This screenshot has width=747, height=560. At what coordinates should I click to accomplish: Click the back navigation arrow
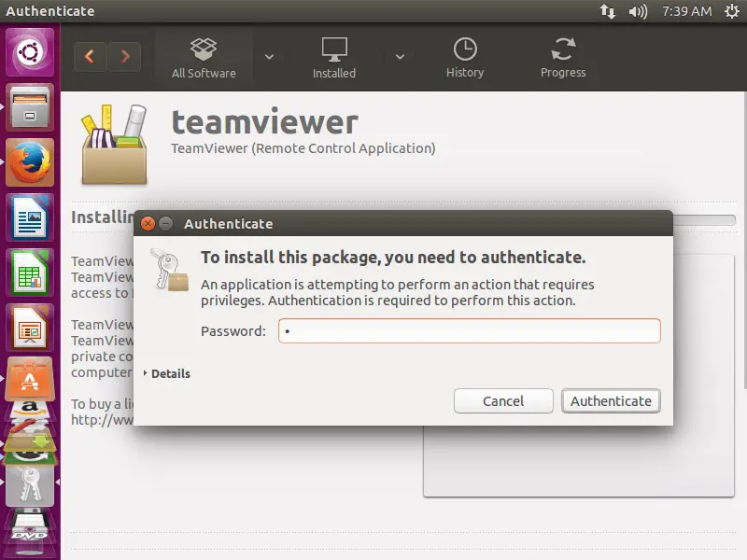tap(90, 57)
